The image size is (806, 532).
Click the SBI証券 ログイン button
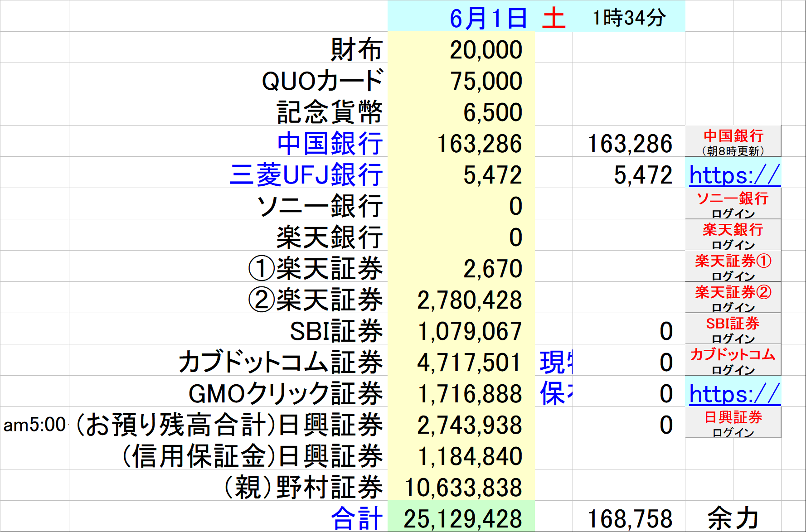733,329
